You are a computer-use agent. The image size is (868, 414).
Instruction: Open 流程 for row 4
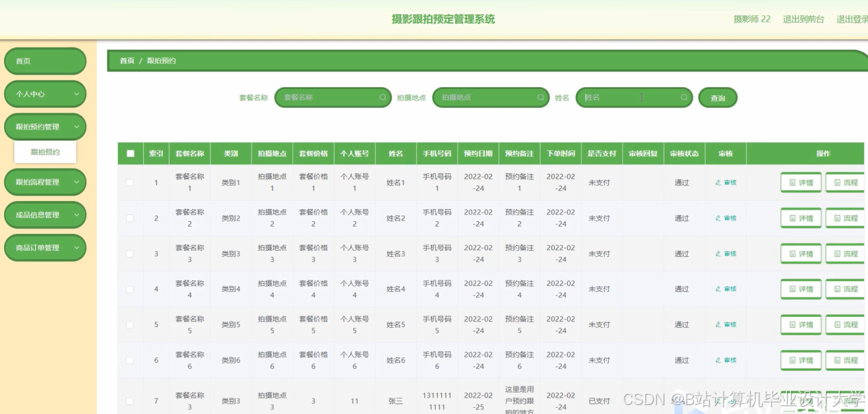click(845, 289)
